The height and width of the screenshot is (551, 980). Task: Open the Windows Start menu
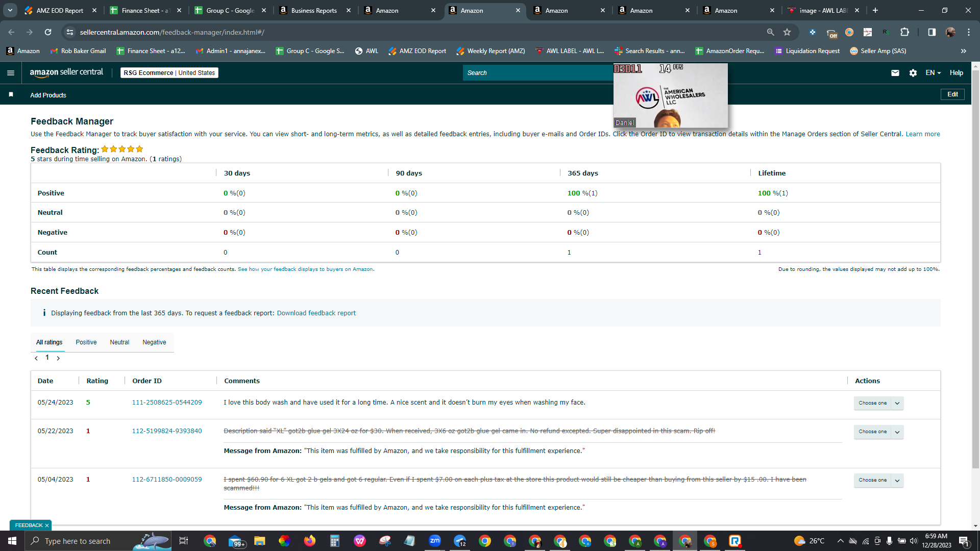coord(12,541)
